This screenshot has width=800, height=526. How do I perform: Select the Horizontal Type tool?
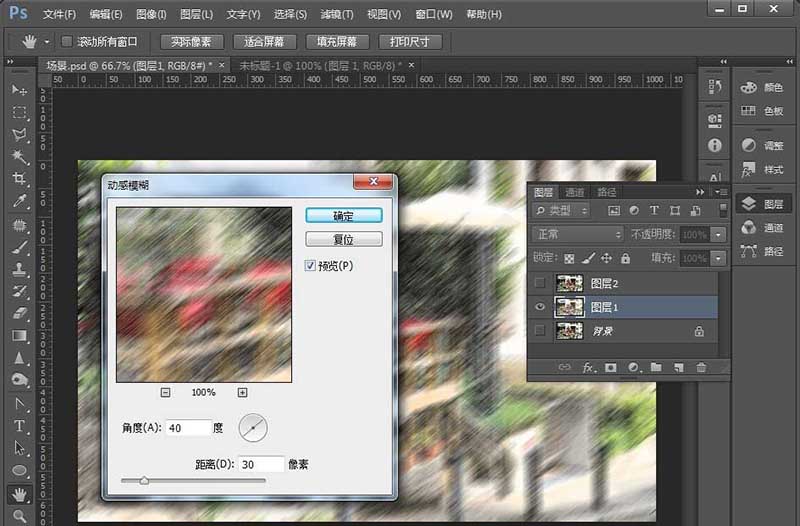(19, 426)
